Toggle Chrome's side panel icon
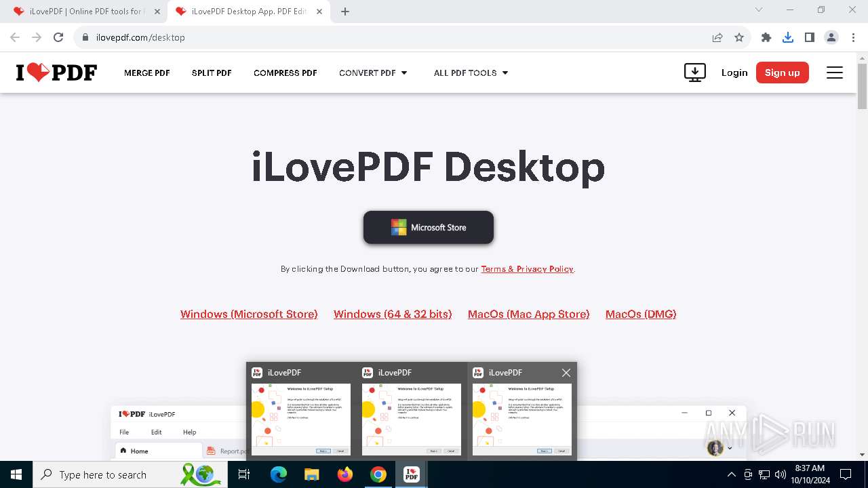Viewport: 868px width, 488px height. pyautogui.click(x=810, y=37)
